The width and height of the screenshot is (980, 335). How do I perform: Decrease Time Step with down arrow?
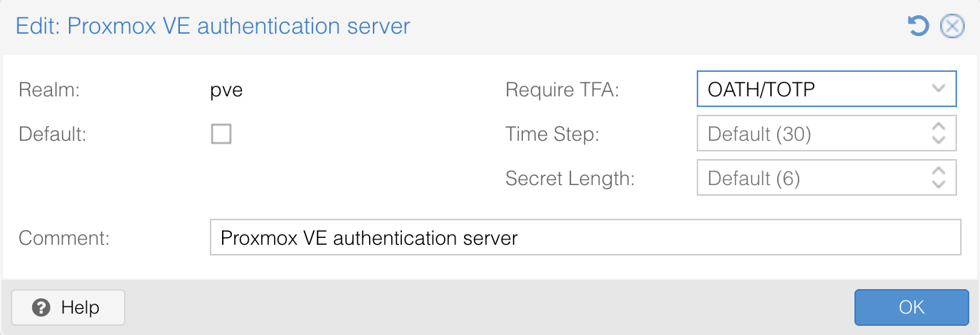[x=939, y=141]
